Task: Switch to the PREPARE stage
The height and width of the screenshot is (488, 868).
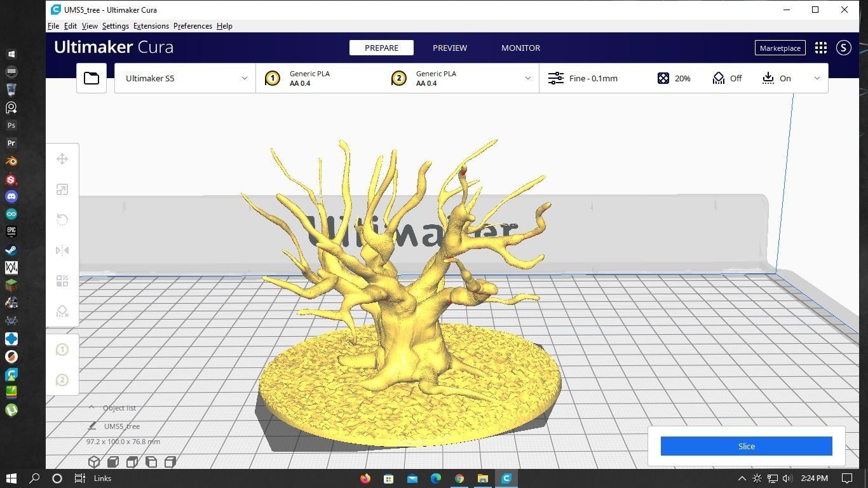Action: (381, 48)
